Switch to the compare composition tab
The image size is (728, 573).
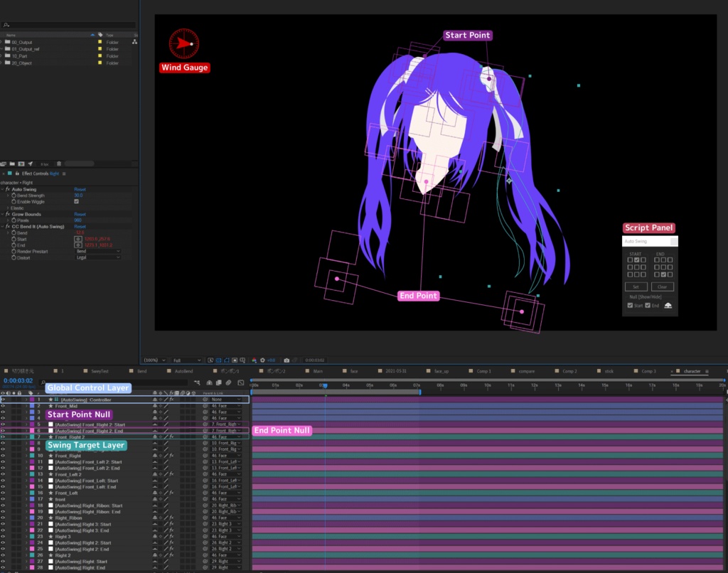point(526,371)
